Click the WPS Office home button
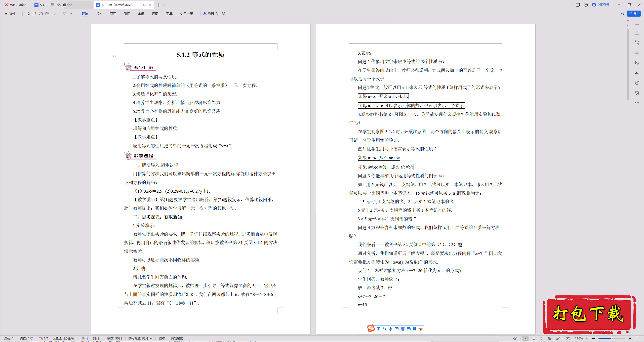This screenshot has width=644, height=342. coord(16,5)
